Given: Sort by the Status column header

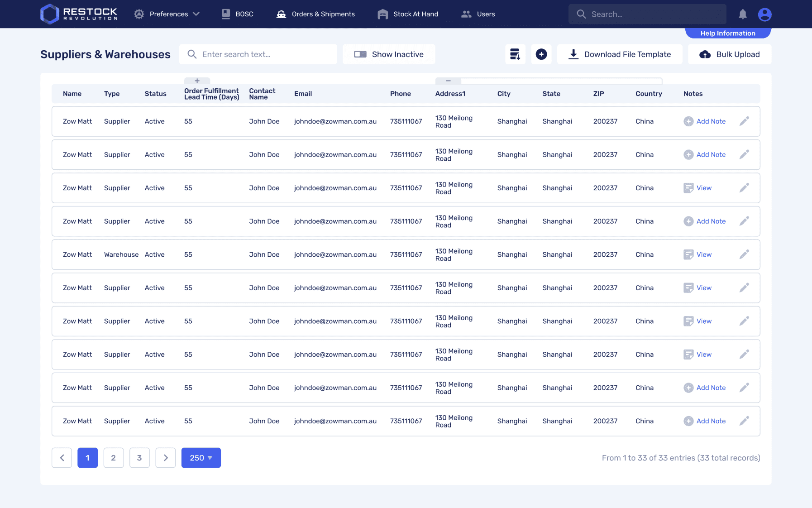Looking at the screenshot, I should point(156,94).
